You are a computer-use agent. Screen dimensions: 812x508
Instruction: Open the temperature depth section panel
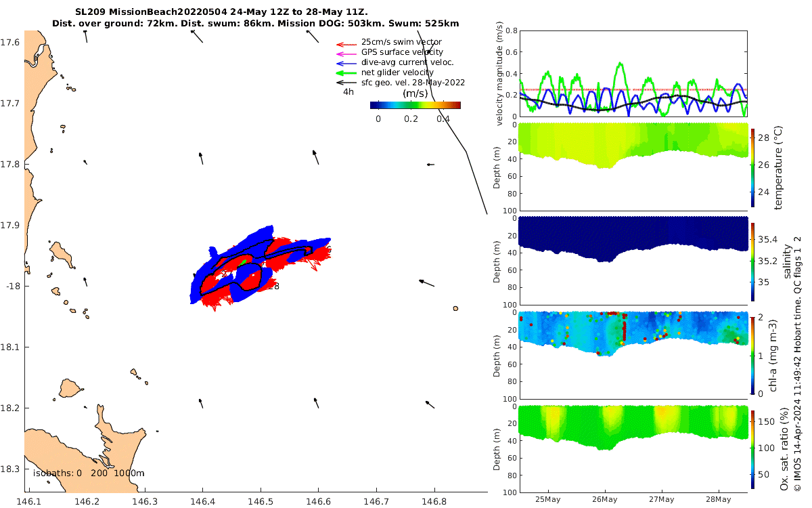pos(633,167)
